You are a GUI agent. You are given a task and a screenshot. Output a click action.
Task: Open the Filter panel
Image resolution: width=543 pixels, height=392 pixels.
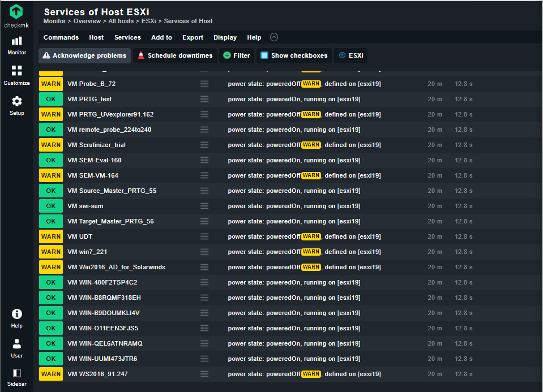click(237, 55)
